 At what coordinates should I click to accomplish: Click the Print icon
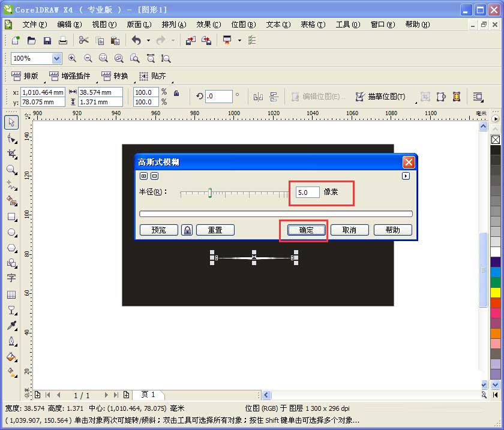(63, 40)
